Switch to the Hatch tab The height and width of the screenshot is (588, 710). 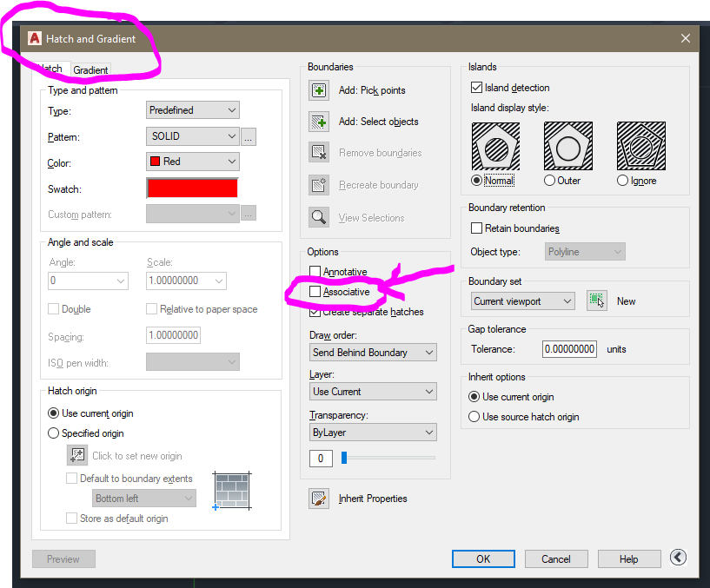click(x=49, y=69)
